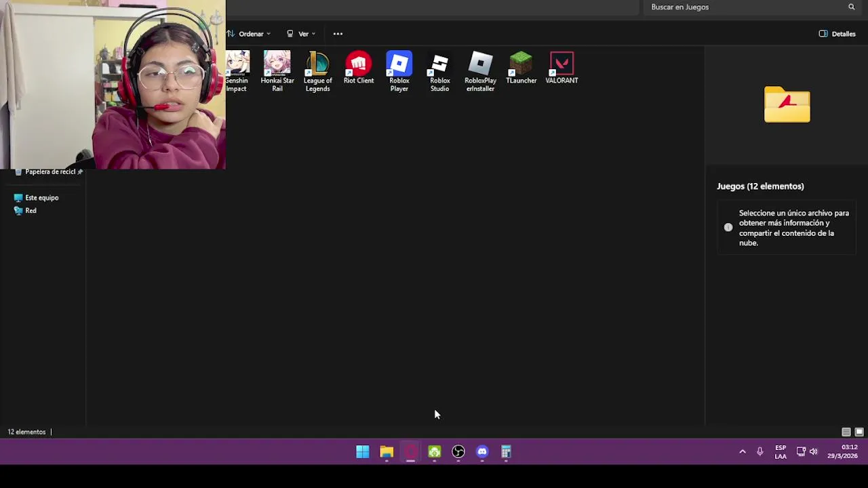Viewport: 868px width, 488px height.
Task: Select Papelera de reciclaje in sidebar
Action: pyautogui.click(x=50, y=172)
